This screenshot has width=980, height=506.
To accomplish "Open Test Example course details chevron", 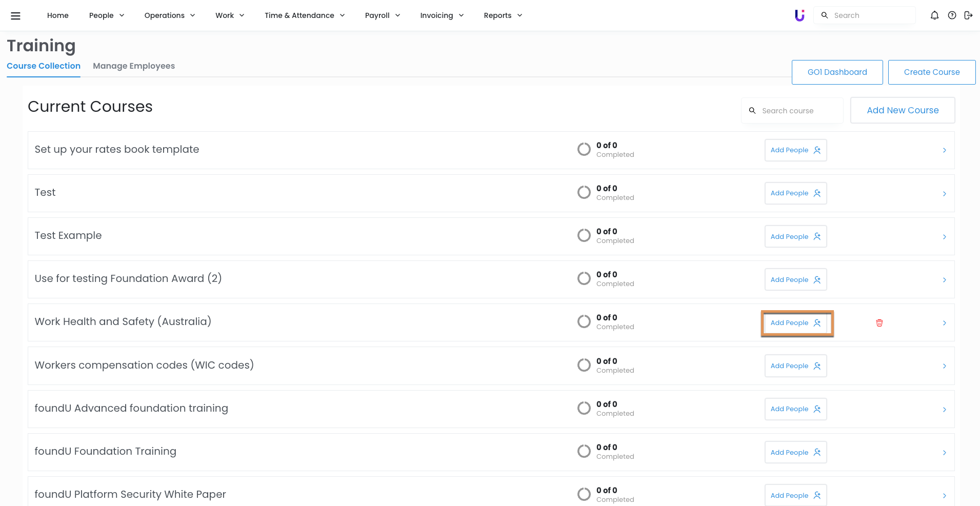I will pos(944,237).
